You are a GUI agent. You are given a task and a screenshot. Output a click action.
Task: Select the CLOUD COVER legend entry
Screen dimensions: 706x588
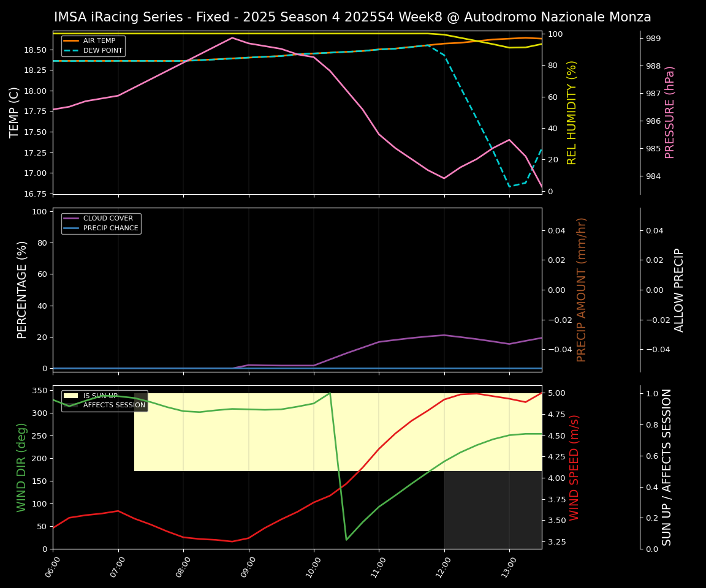(103, 219)
